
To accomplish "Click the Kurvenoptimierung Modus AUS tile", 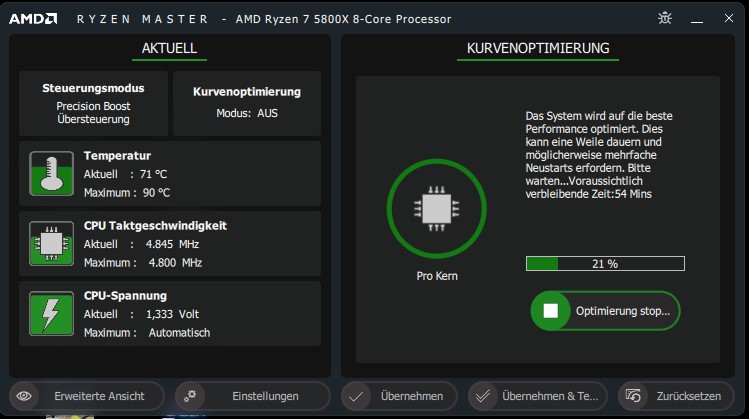I will click(247, 103).
